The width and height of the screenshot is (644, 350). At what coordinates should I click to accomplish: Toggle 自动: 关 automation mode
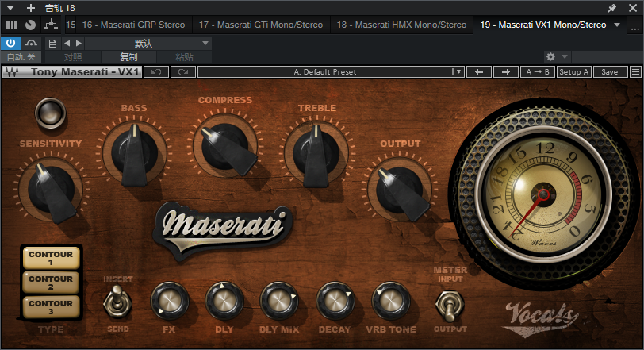coord(21,57)
